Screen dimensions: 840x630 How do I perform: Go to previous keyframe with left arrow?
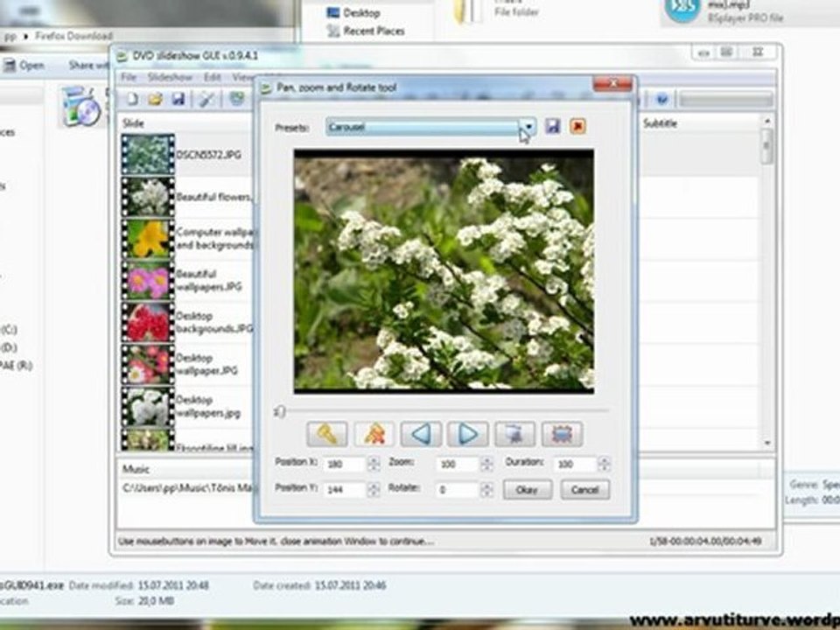[x=421, y=434]
